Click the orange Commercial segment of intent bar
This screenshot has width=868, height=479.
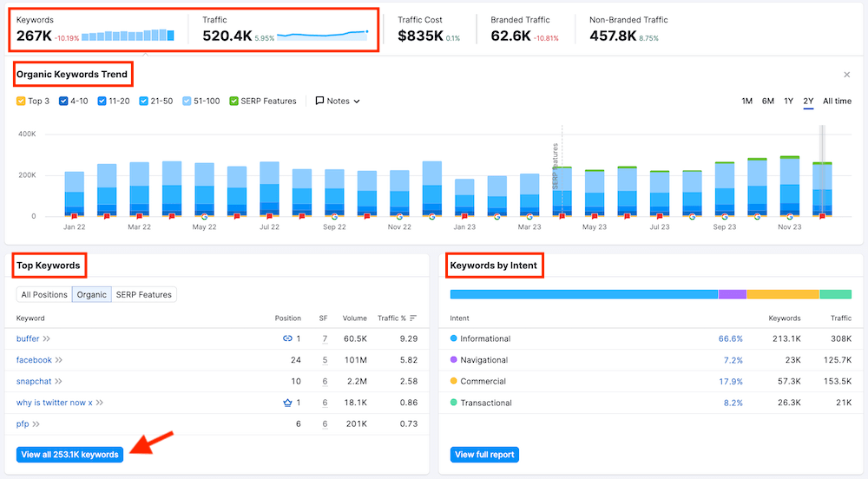click(782, 295)
